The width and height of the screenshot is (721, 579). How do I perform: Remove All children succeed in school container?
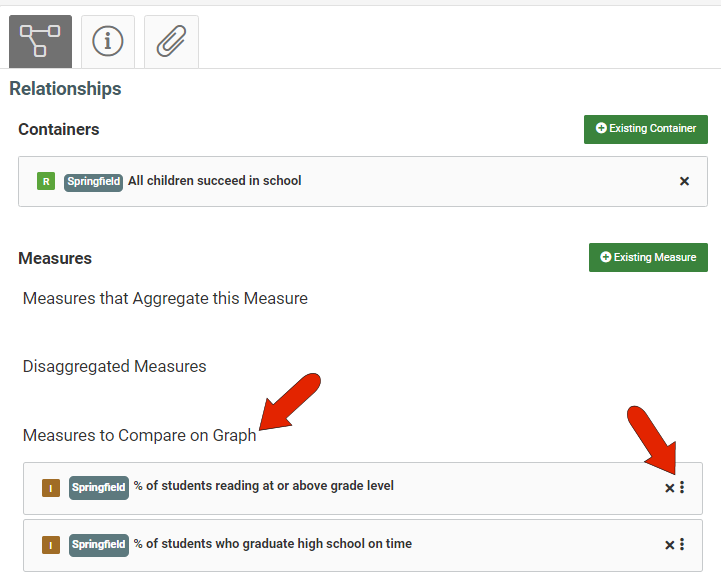click(684, 181)
